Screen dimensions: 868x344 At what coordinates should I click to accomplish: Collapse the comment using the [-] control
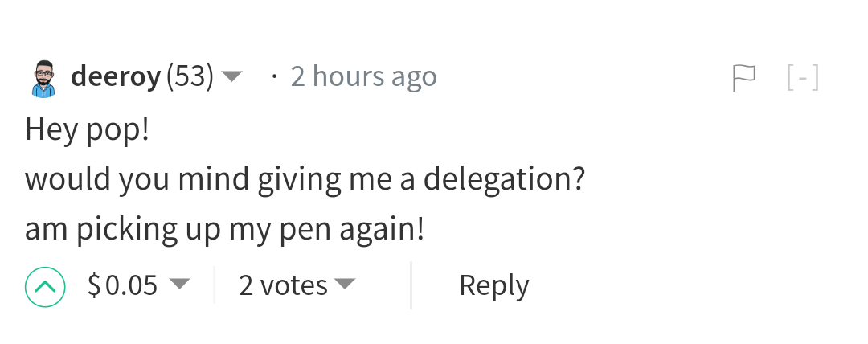click(802, 77)
